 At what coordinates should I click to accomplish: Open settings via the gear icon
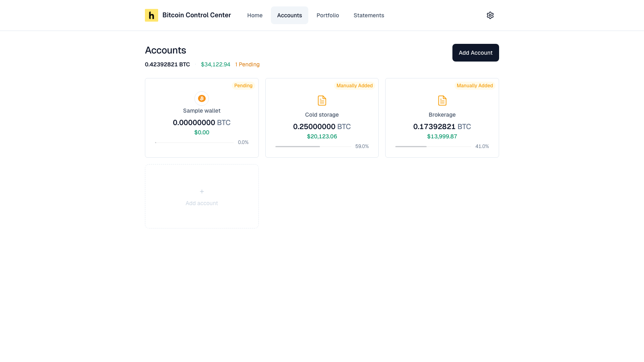tap(490, 15)
